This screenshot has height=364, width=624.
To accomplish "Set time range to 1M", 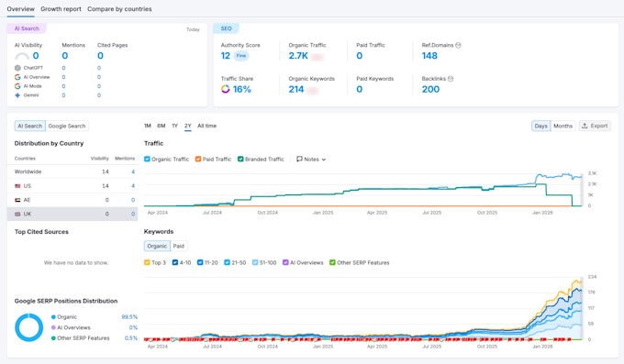I will pos(148,126).
